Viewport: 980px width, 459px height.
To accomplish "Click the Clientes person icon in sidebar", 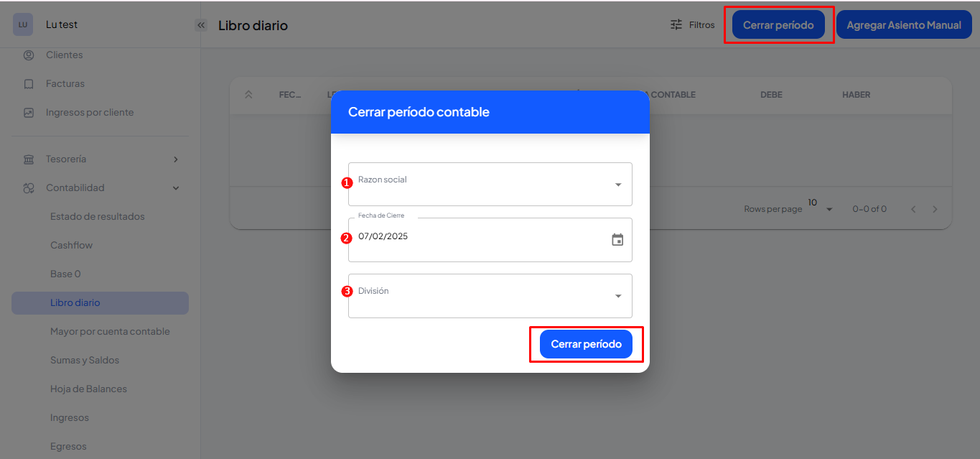I will 29,55.
